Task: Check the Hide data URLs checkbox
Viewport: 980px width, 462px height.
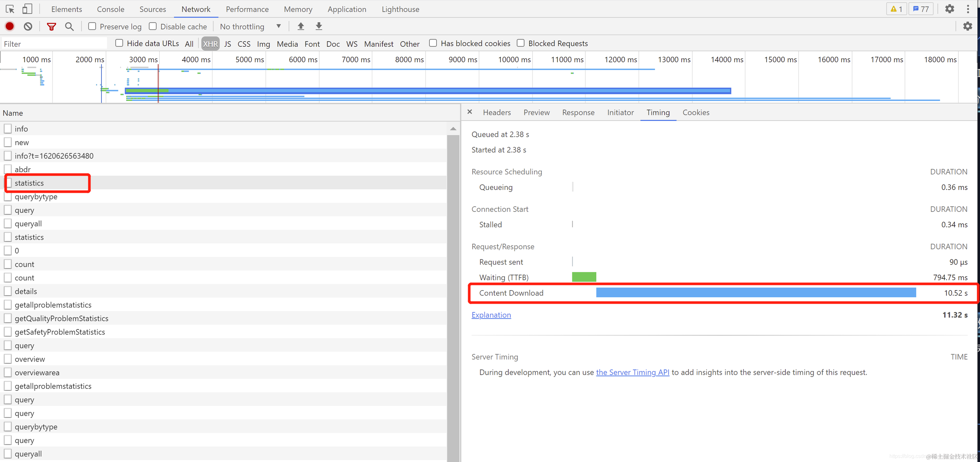Action: pyautogui.click(x=119, y=43)
